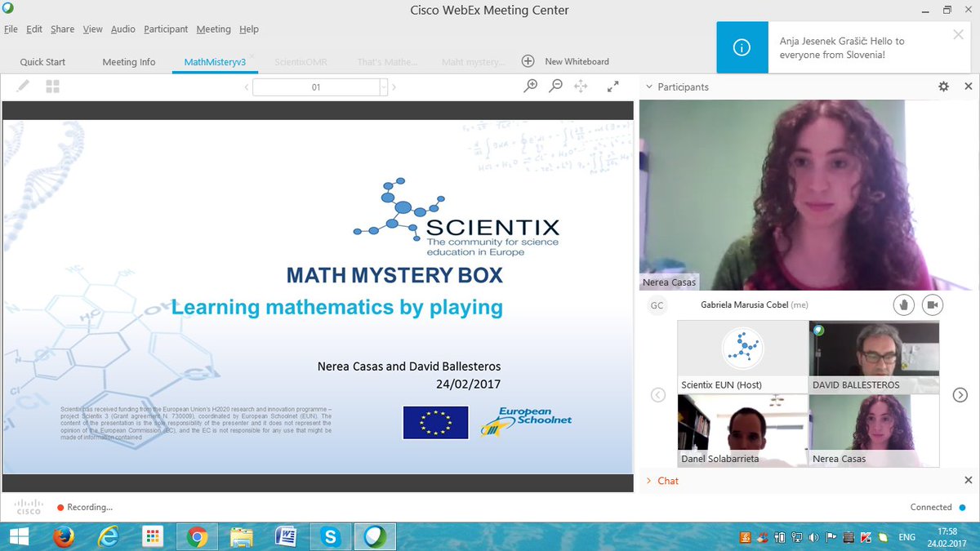Go to the next slide page arrow
This screenshot has height=551, width=980.
394,87
